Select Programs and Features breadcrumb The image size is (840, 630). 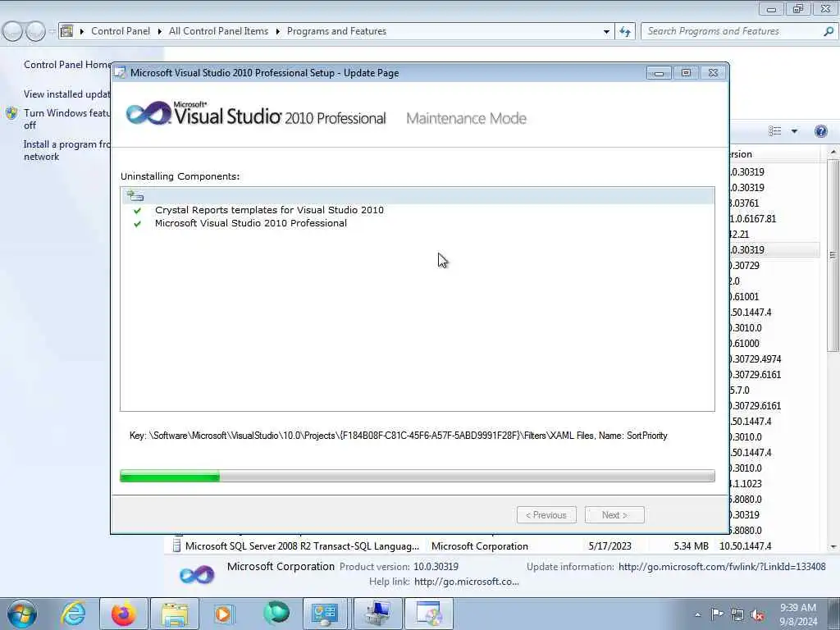pyautogui.click(x=336, y=31)
